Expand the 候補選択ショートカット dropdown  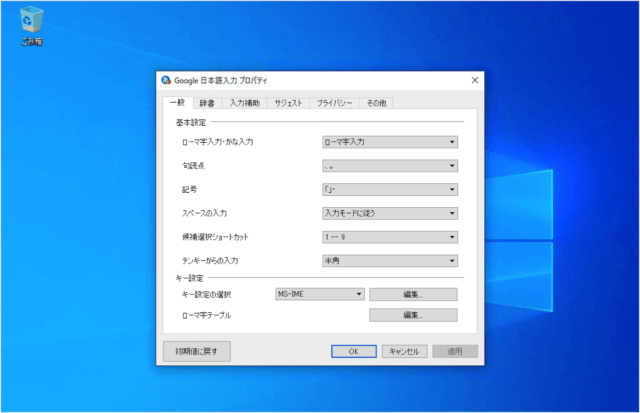[389, 237]
